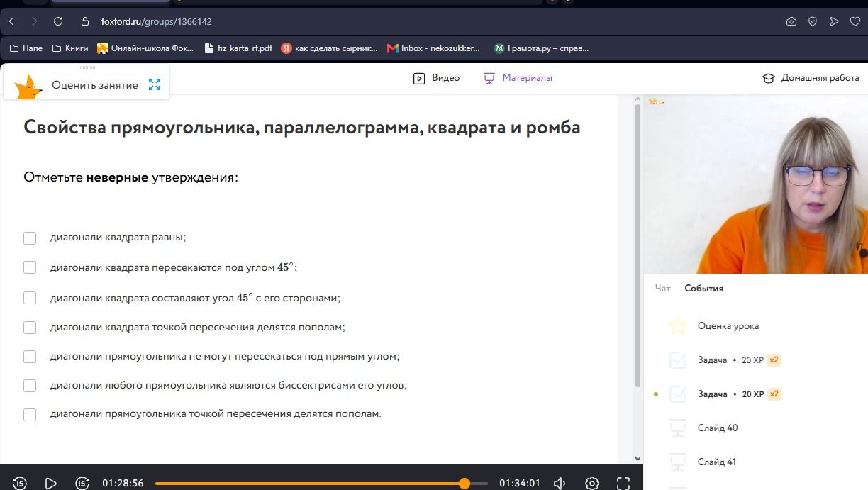The height and width of the screenshot is (490, 868).
Task: Go forward with the browser forward arrow
Action: pyautogui.click(x=35, y=22)
